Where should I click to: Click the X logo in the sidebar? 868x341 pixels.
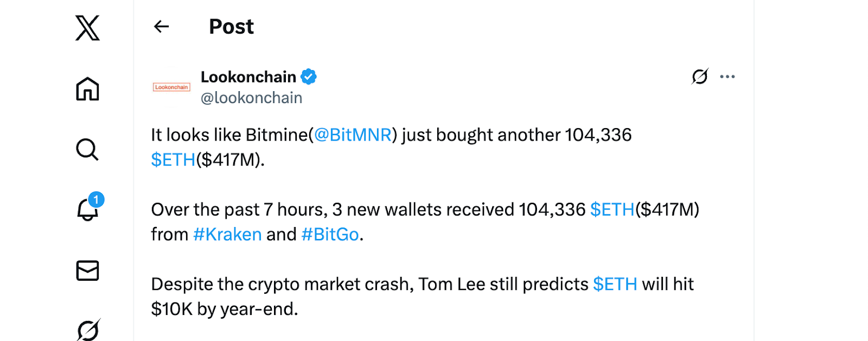pyautogui.click(x=87, y=28)
